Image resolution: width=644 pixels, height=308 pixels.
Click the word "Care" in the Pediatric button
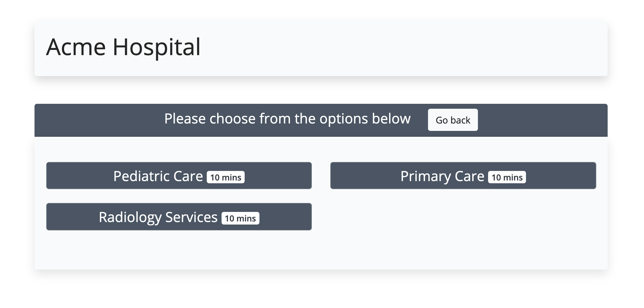click(188, 176)
